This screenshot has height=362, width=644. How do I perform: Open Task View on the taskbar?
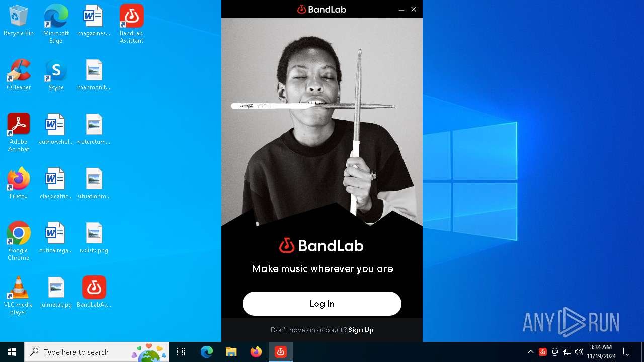(x=181, y=352)
